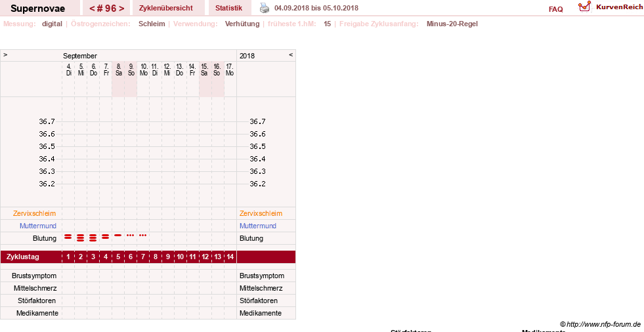Viewport: 644px width, 332px height.
Task: Select the bleeding marker on cycle day 3
Action: 93,238
